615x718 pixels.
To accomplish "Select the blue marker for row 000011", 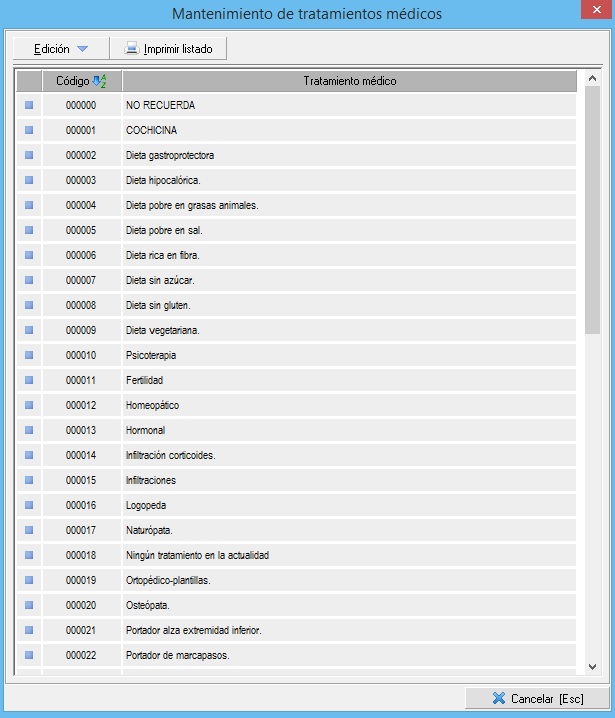I will 29,380.
